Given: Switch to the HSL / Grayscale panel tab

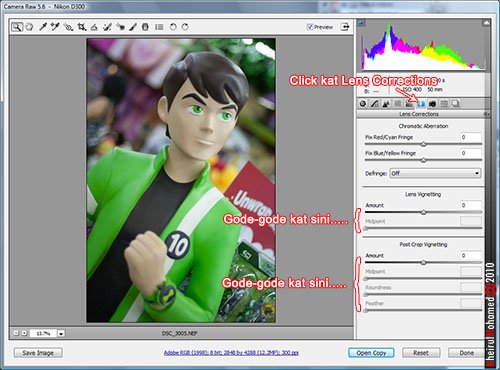Looking at the screenshot, I should tap(398, 104).
